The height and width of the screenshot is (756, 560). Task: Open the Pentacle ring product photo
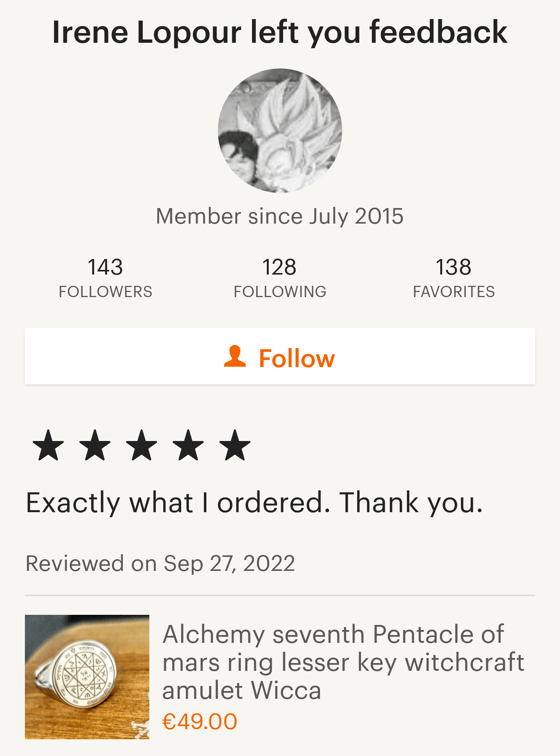coord(87,677)
